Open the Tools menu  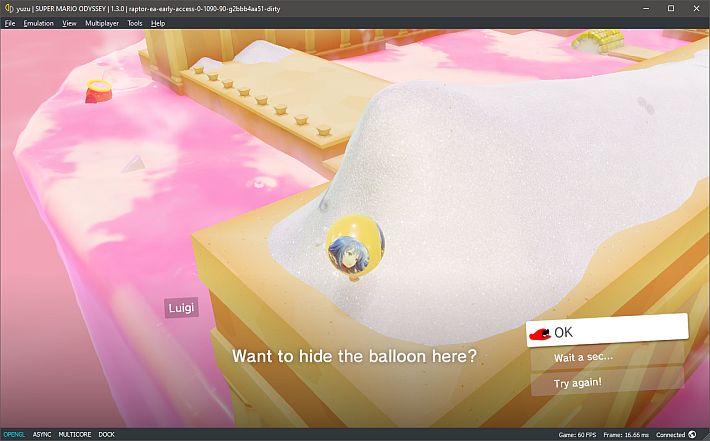[x=135, y=23]
